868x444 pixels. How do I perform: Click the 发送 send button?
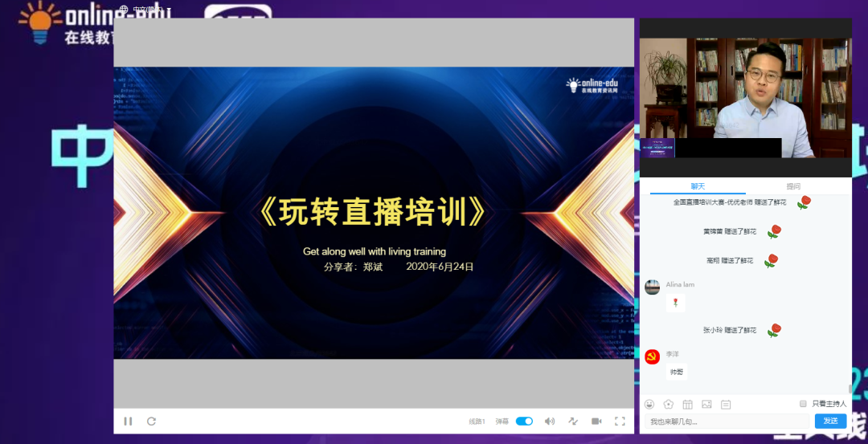click(830, 421)
